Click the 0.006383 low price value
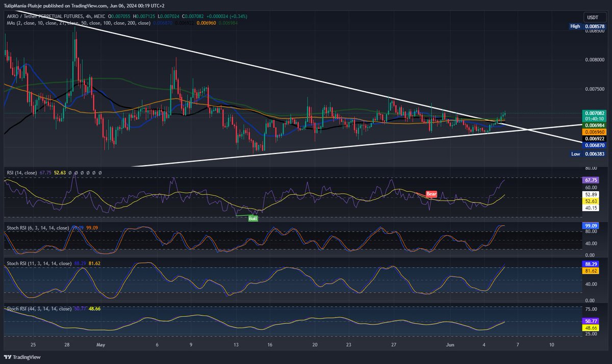Image resolution: width=612 pixels, height=364 pixels. (x=595, y=153)
